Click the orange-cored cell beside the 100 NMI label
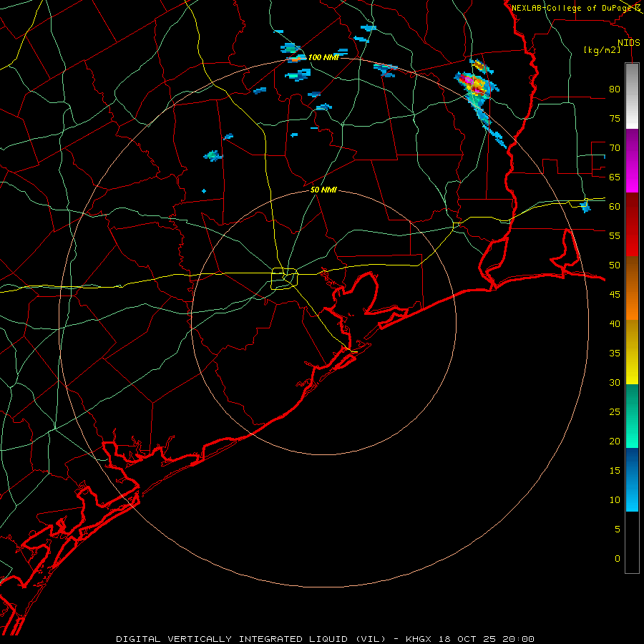The height and width of the screenshot is (644, 644). click(296, 59)
